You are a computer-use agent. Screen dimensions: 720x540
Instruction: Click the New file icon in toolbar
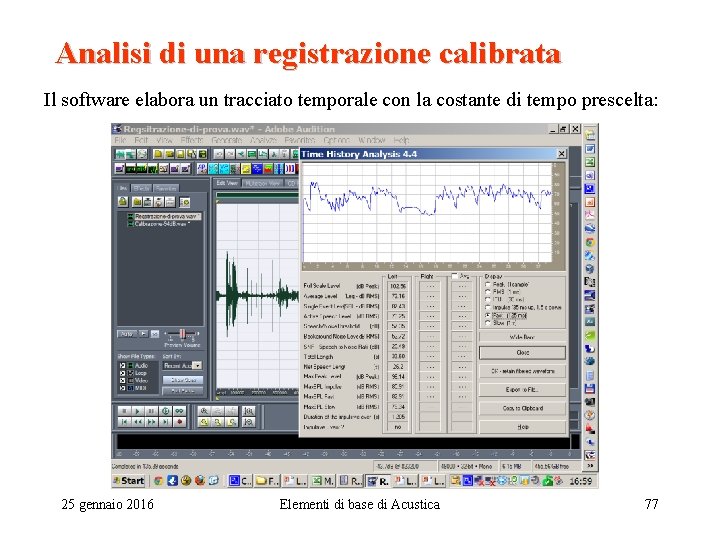pos(158,154)
